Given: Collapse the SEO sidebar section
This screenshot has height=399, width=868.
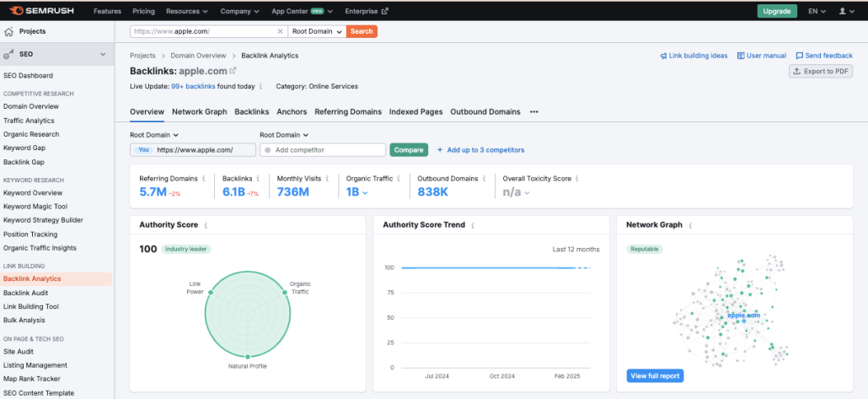Looking at the screenshot, I should pyautogui.click(x=103, y=54).
